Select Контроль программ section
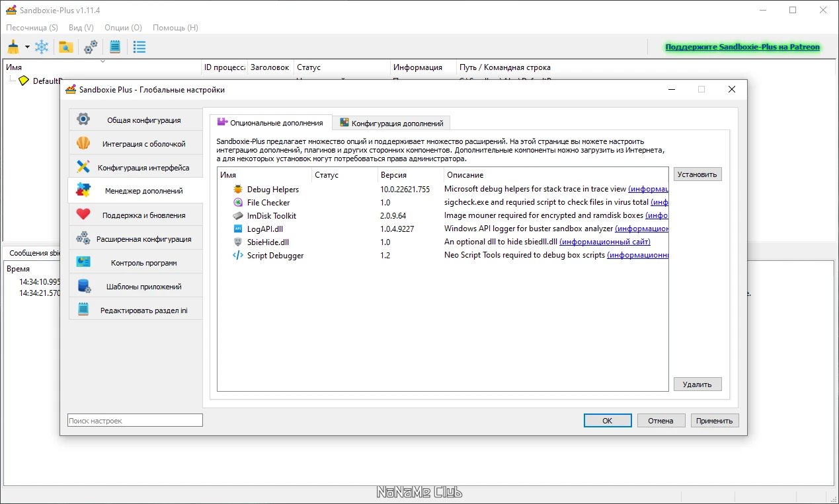 [x=136, y=263]
